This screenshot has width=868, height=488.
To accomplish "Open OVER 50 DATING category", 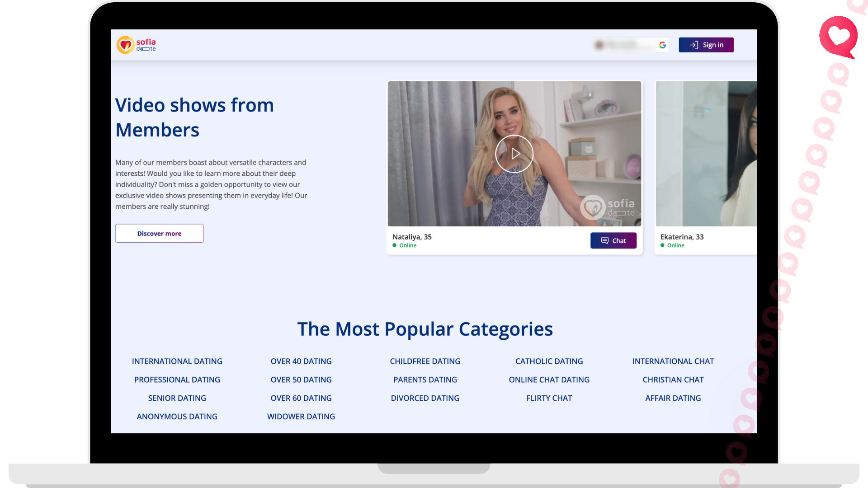I will click(x=301, y=380).
